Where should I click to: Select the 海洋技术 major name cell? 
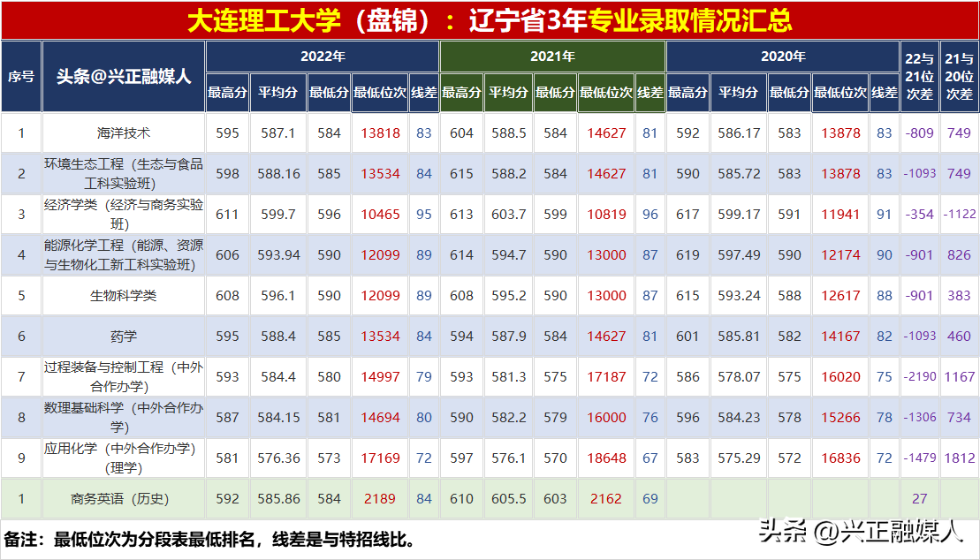[x=124, y=133]
